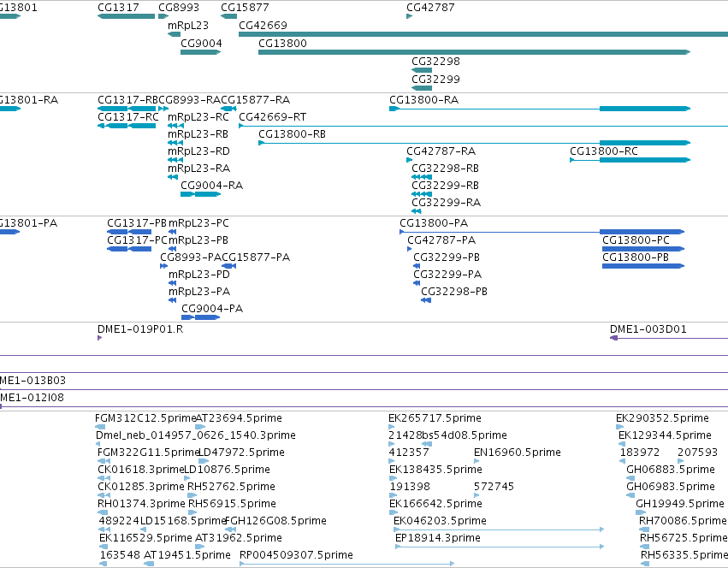Select transcript CG13800-RB label
The width and height of the screenshot is (728, 568).
pos(292,134)
